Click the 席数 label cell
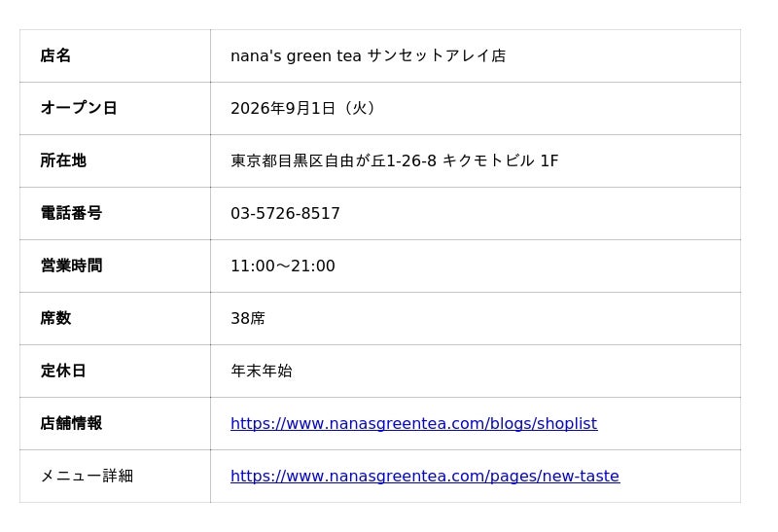 pyautogui.click(x=115, y=319)
